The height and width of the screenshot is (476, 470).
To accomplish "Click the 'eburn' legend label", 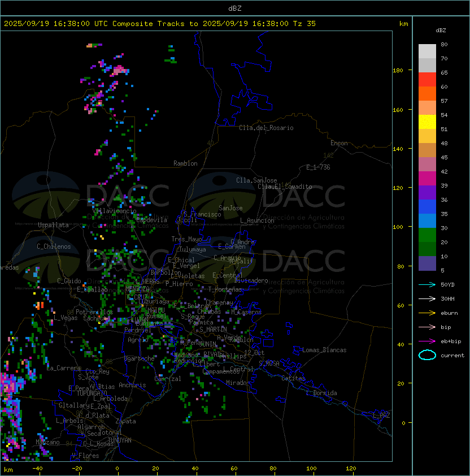I will click(449, 313).
